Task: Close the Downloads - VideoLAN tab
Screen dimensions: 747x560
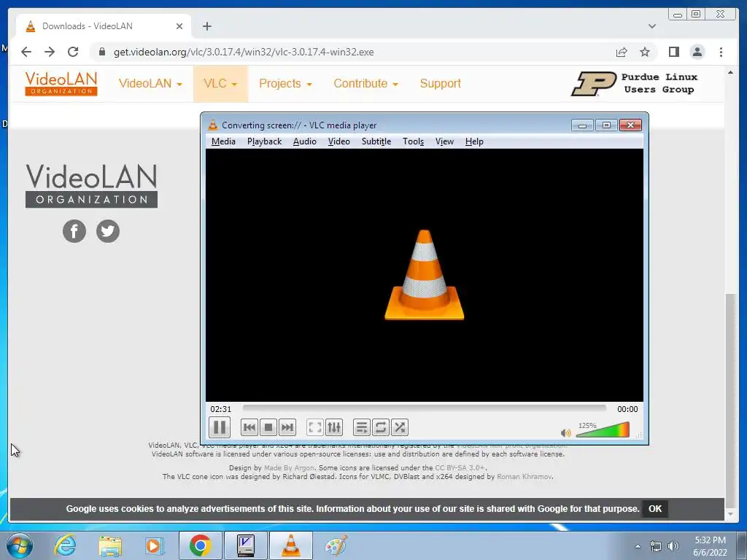Action: tap(179, 26)
